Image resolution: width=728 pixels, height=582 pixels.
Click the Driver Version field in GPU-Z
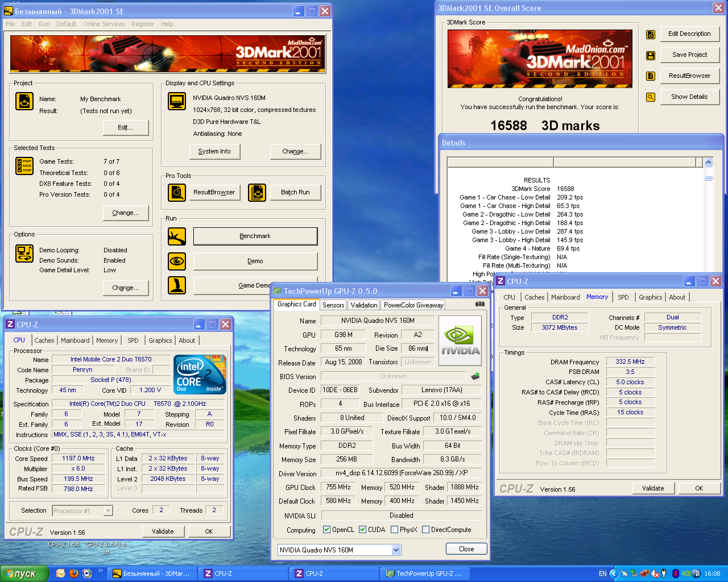pyautogui.click(x=402, y=473)
